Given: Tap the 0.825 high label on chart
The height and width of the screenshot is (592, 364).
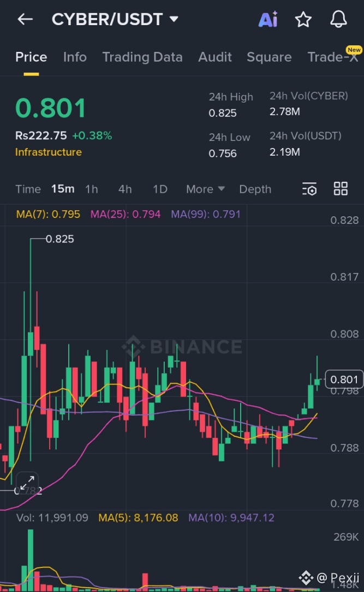Looking at the screenshot, I should 59,239.
